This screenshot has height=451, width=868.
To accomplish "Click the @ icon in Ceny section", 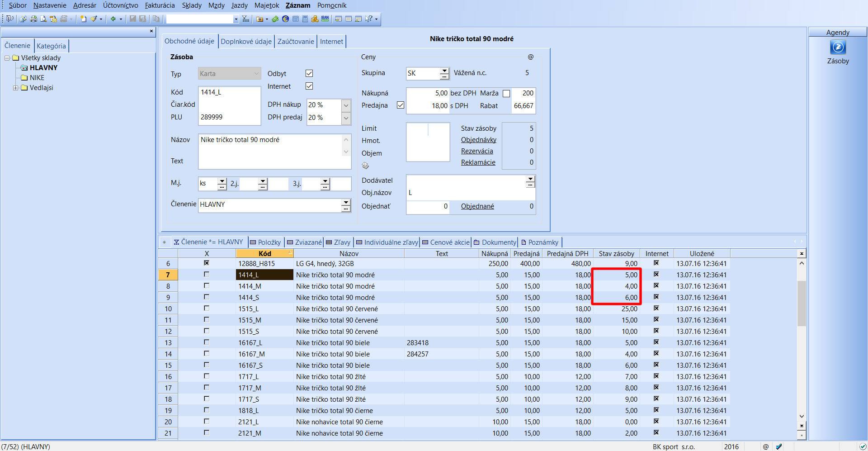I will click(531, 57).
